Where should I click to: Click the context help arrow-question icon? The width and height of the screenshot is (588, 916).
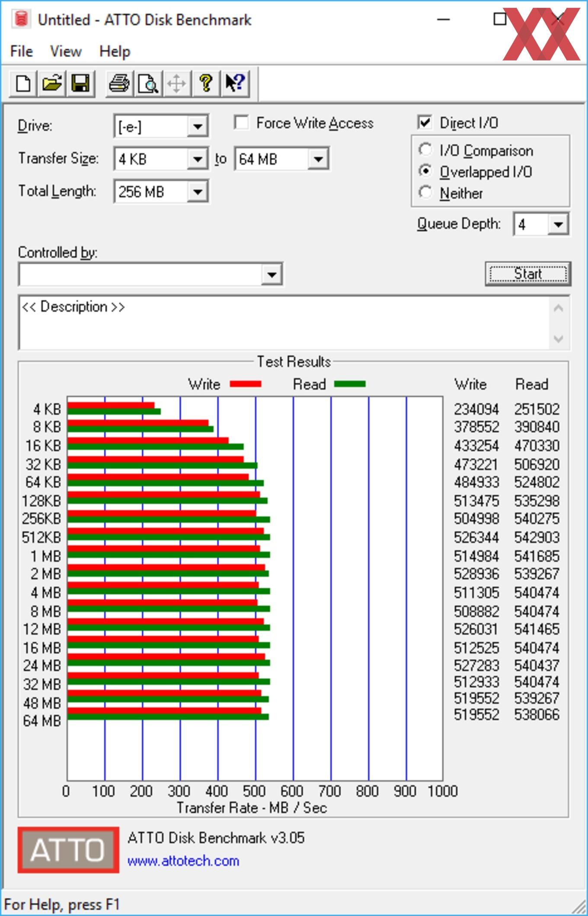235,83
